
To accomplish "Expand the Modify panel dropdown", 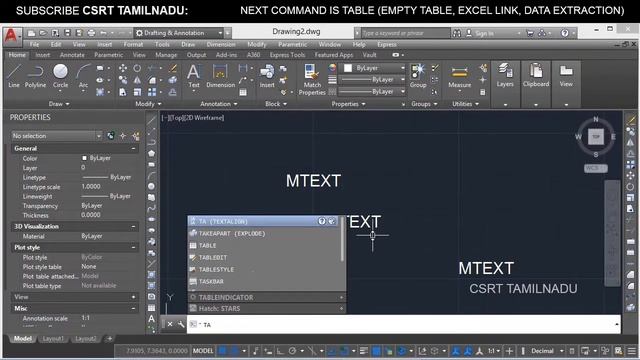I will (148, 104).
